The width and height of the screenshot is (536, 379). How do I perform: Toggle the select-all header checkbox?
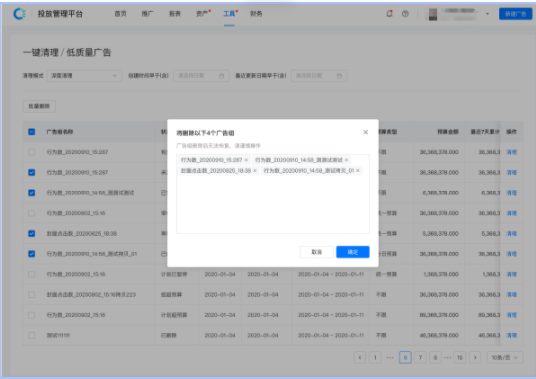pyautogui.click(x=31, y=132)
